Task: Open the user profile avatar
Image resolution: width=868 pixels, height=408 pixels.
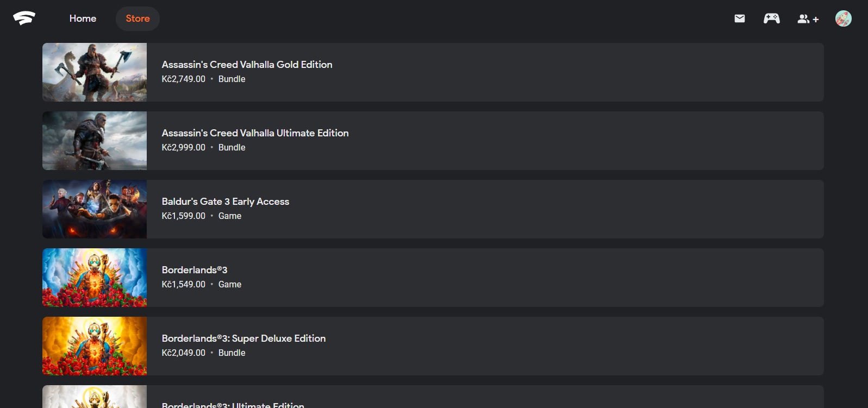Action: (x=843, y=18)
